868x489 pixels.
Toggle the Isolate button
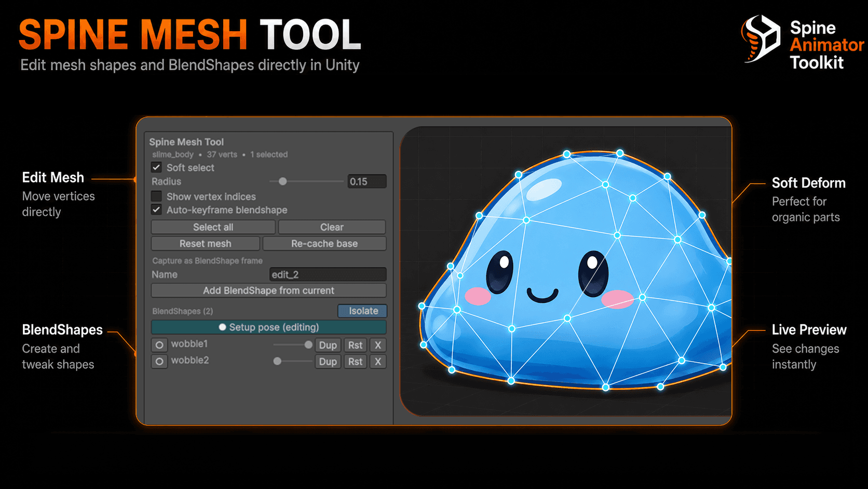(x=362, y=311)
